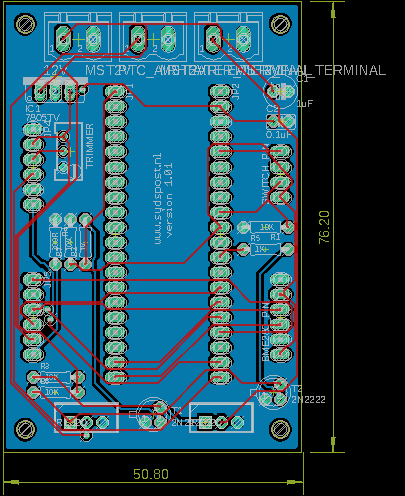Click the BME280_PIN header label
The height and width of the screenshot is (496, 405).
click(266, 332)
